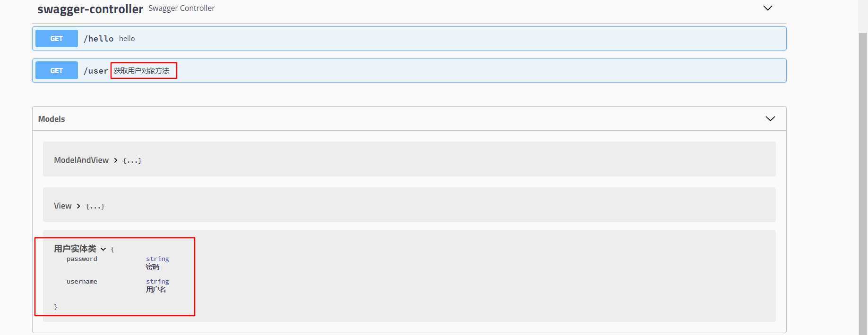Click the ModelAndView model name
Image resolution: width=868 pixels, height=335 pixels.
point(81,160)
